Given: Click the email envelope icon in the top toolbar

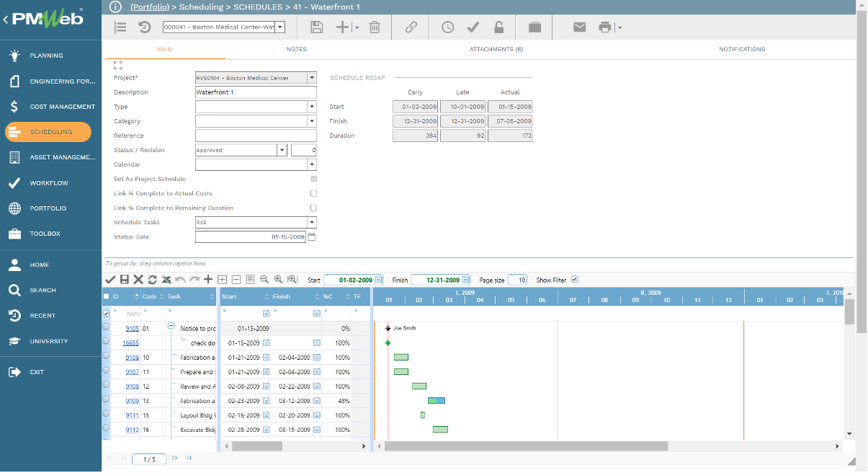Looking at the screenshot, I should [579, 27].
